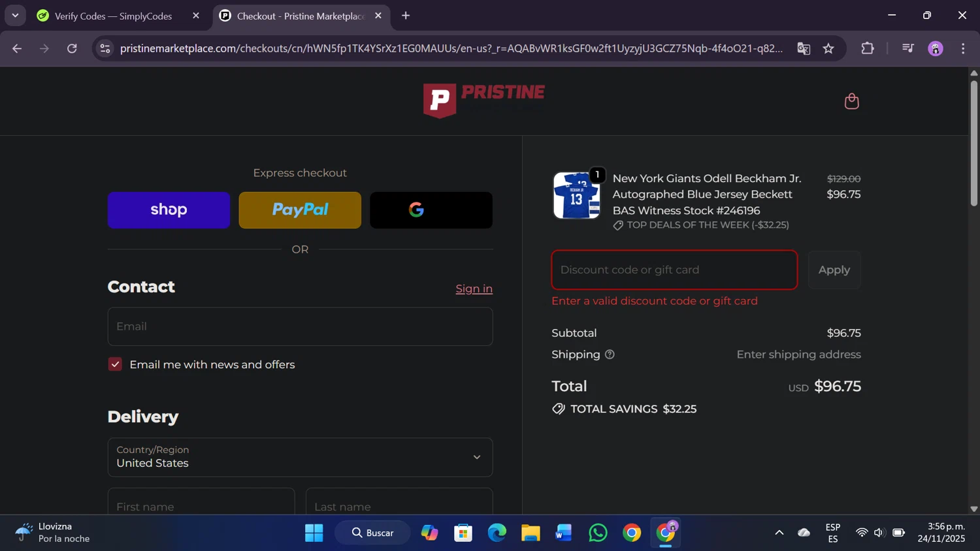Open the Chrome profile avatar
This screenshot has width=980, height=551.
coord(936,48)
